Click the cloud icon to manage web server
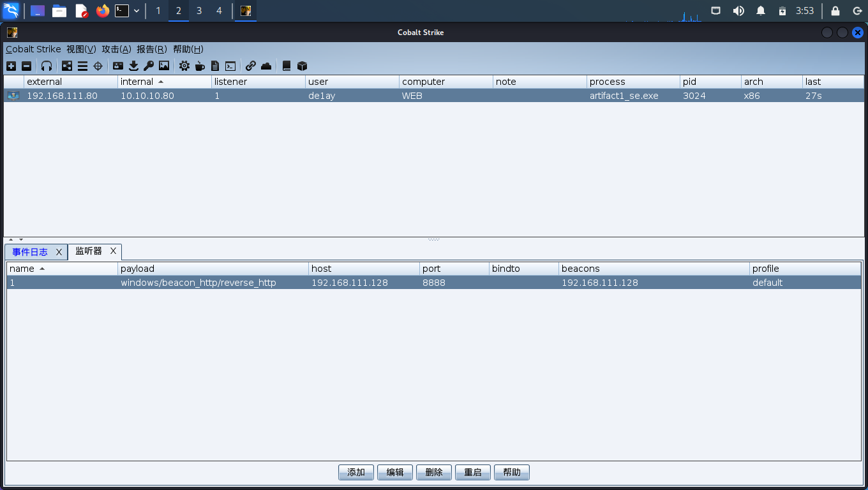Image resolution: width=868 pixels, height=490 pixels. (x=266, y=66)
